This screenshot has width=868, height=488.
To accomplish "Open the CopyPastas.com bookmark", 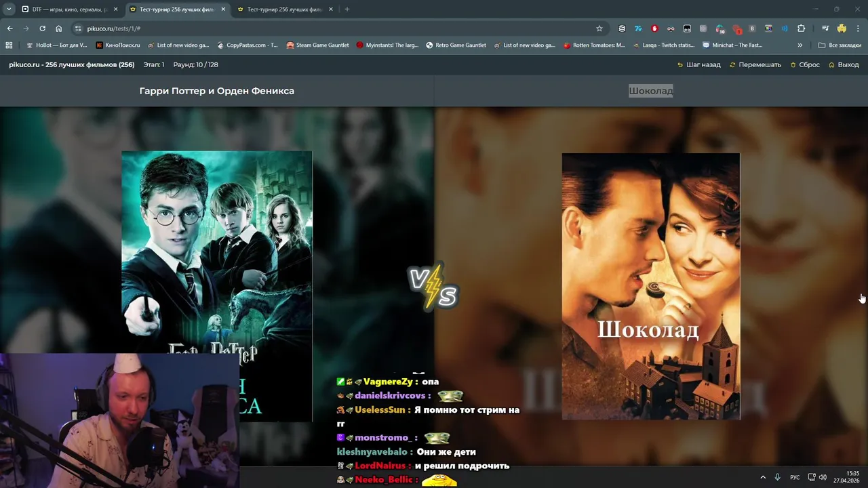I will click(248, 45).
